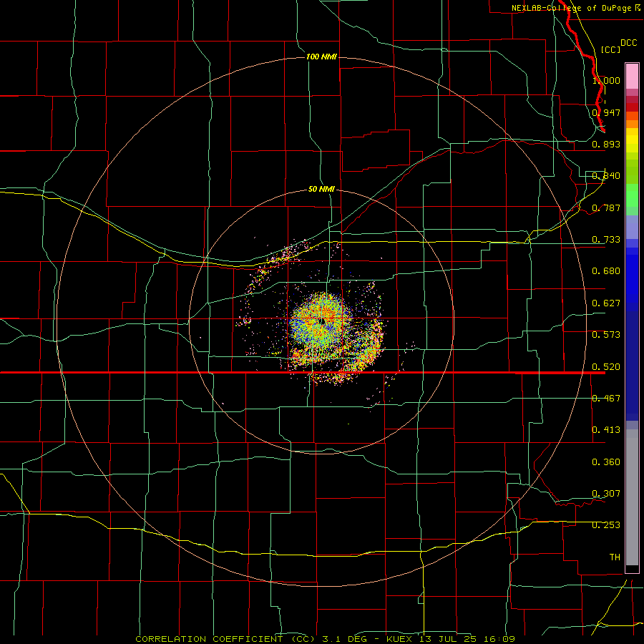This screenshot has height=644, width=644.
Task: Click the 0.627 legend value
Action: (x=606, y=303)
